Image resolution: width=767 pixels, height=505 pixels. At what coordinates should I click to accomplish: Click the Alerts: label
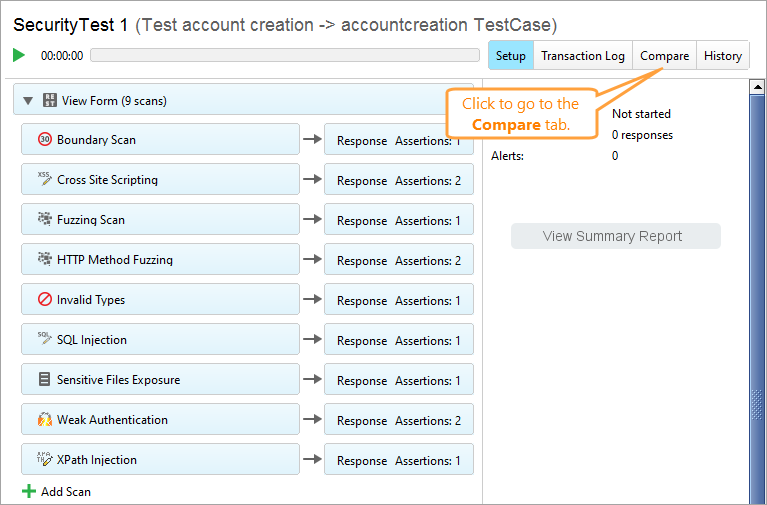coord(507,156)
